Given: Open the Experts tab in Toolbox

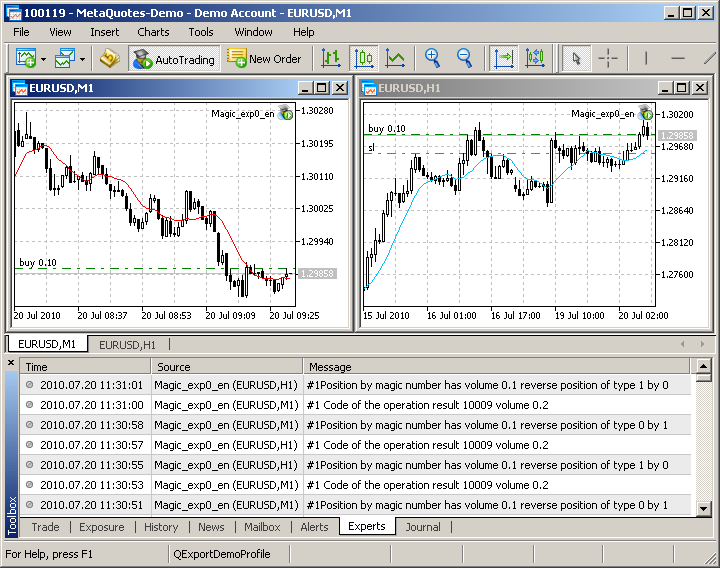Looking at the screenshot, I should point(367,526).
